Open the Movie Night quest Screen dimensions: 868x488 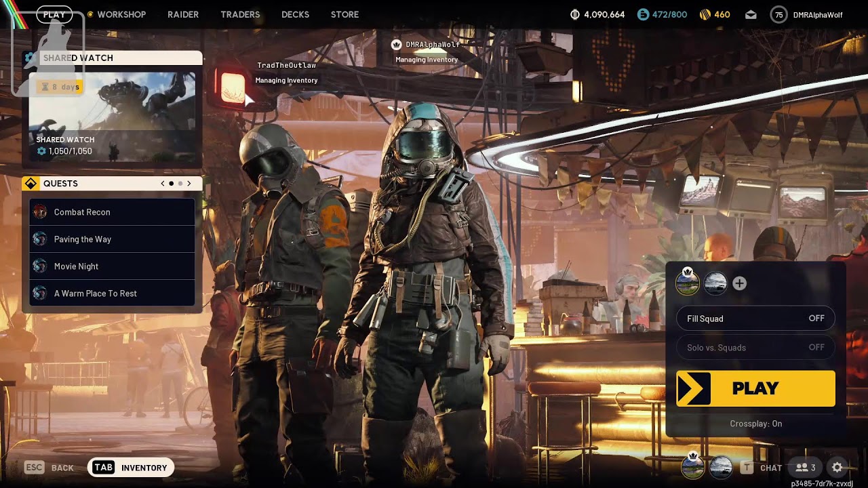[x=113, y=266]
